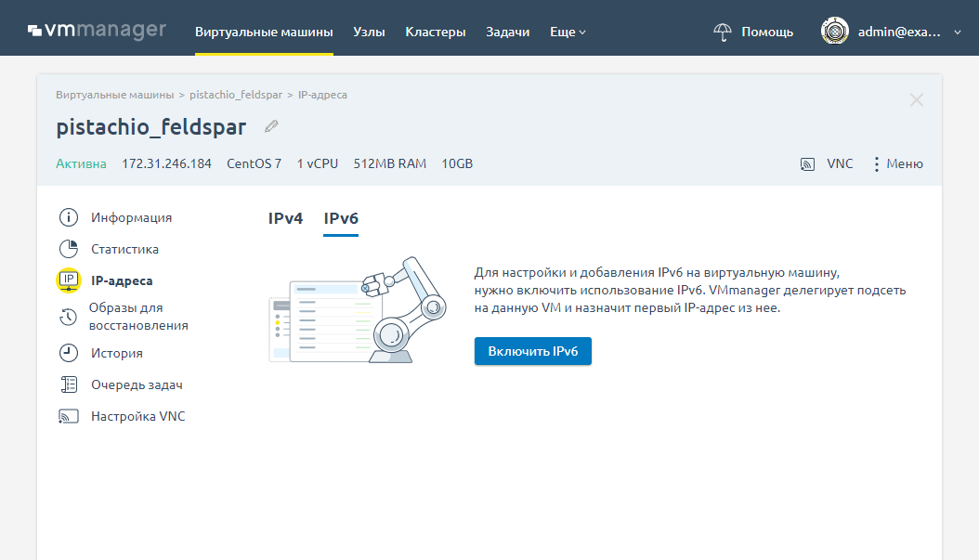Click the IP address 172.31.246.184 text
This screenshot has width=979, height=560.
coord(166,163)
